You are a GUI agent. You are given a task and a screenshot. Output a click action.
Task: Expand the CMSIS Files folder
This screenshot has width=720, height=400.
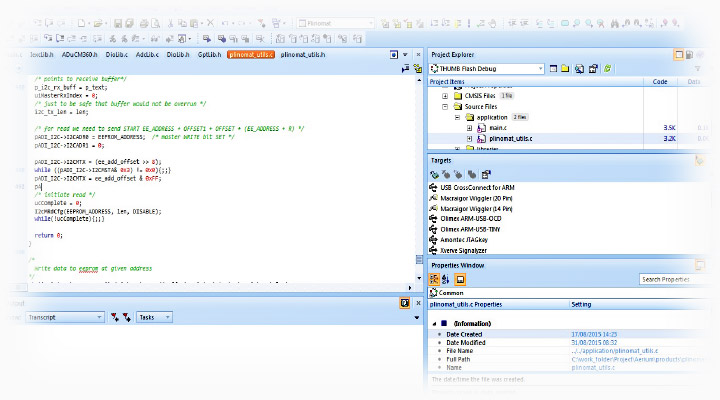(x=445, y=95)
